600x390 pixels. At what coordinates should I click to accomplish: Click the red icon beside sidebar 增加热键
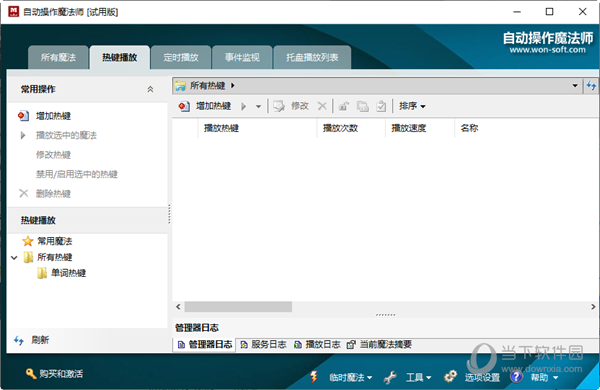pyautogui.click(x=23, y=116)
